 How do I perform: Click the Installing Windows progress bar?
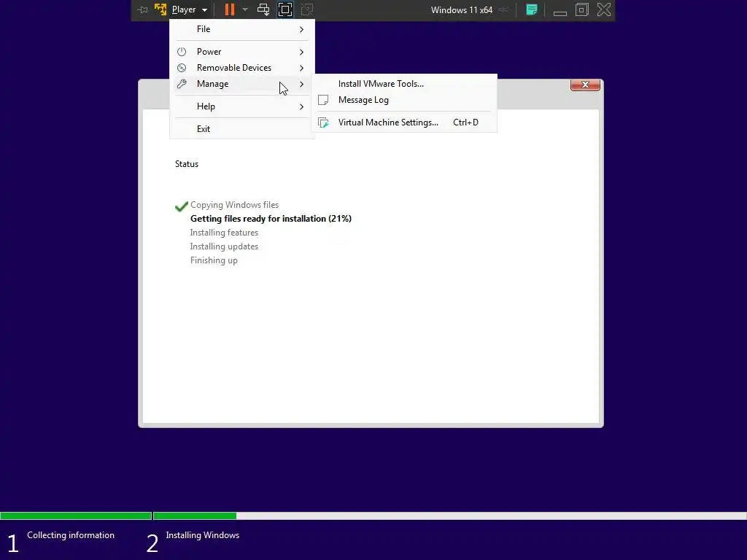click(449, 516)
